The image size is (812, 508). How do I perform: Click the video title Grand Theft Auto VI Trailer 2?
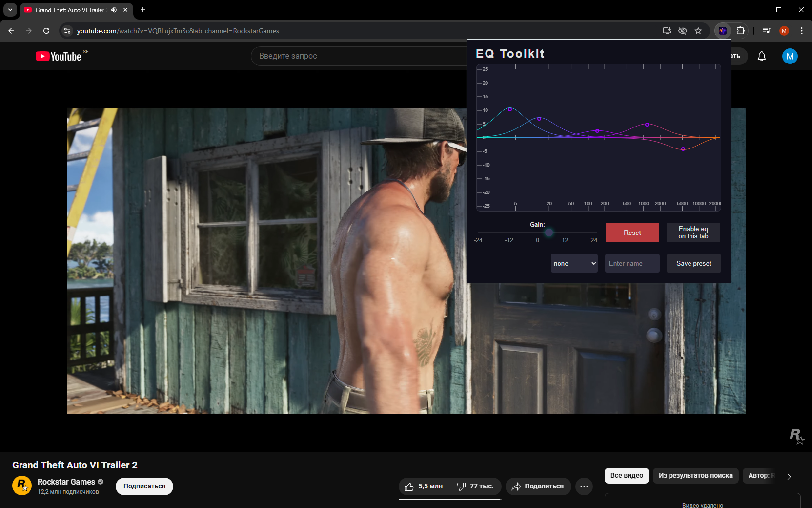tap(75, 465)
